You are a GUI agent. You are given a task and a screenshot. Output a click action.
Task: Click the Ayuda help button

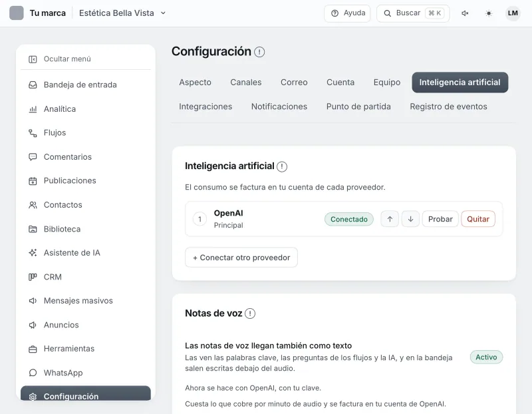(x=347, y=13)
